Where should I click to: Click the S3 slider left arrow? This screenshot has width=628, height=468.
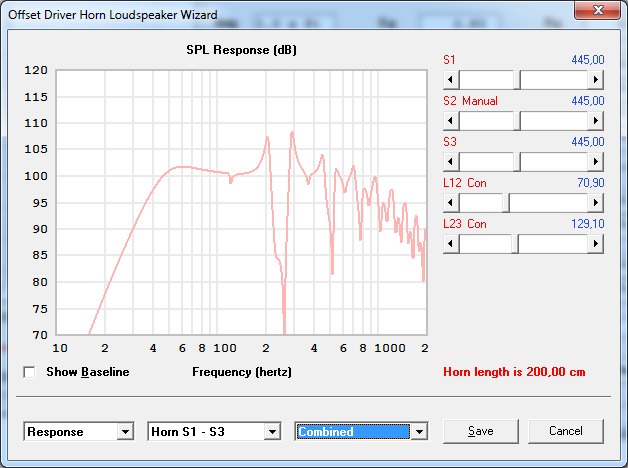[451, 162]
